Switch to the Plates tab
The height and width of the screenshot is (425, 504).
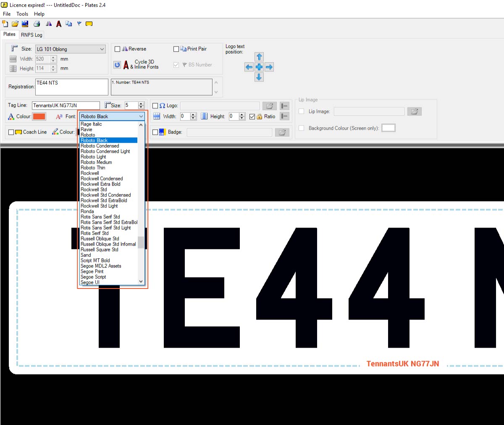tap(9, 34)
